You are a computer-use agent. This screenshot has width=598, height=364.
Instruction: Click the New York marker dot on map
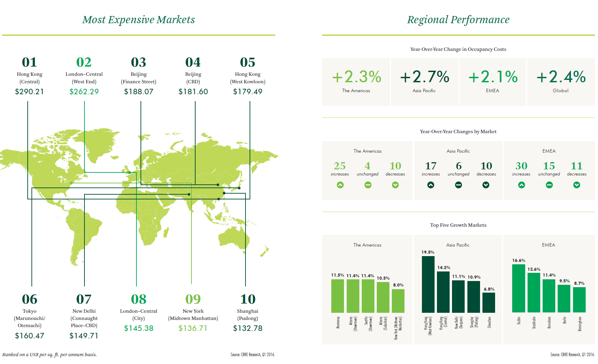71,183
